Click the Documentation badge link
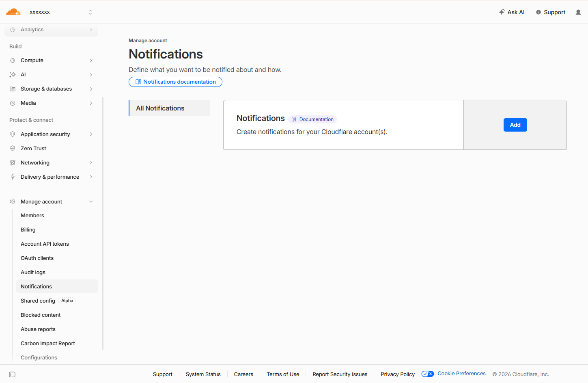Screen dimensions: 588x383 [x=312, y=119]
